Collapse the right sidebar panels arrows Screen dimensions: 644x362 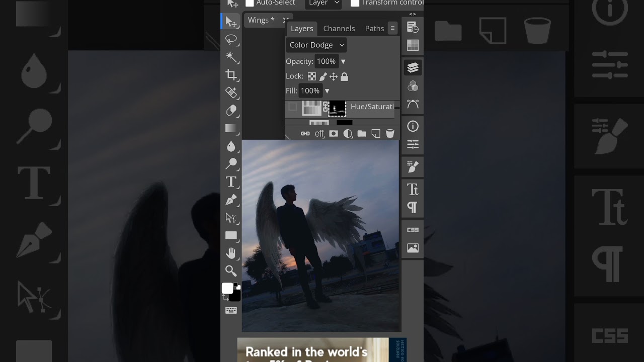413,14
